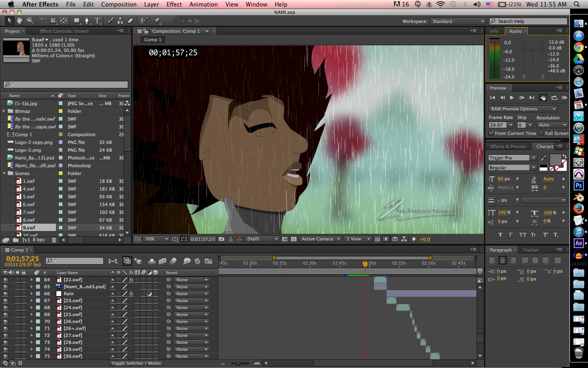This screenshot has width=588, height=368.
Task: Select the Selection arrow tool
Action: [x=10, y=20]
